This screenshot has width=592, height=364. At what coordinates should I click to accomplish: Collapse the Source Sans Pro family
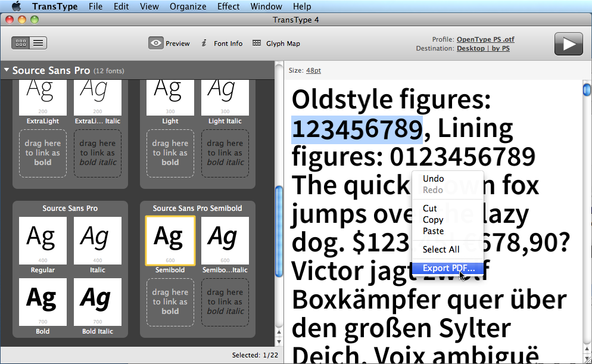click(7, 70)
